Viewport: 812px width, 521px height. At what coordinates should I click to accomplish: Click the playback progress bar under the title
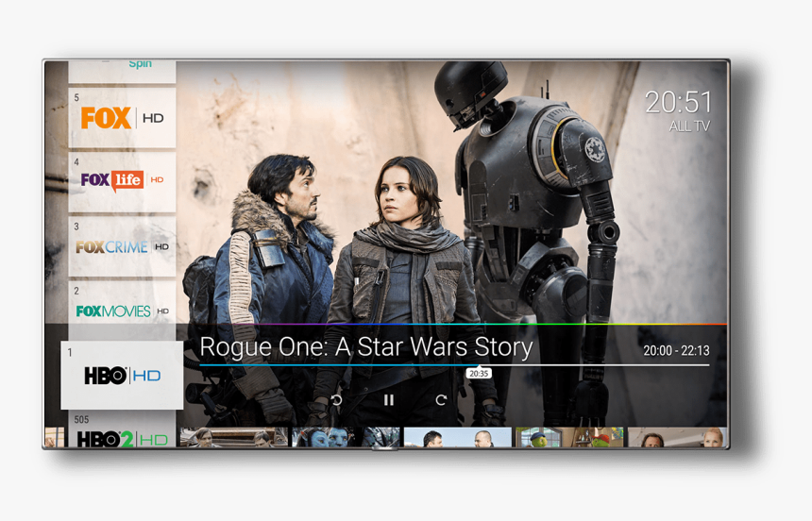454,365
